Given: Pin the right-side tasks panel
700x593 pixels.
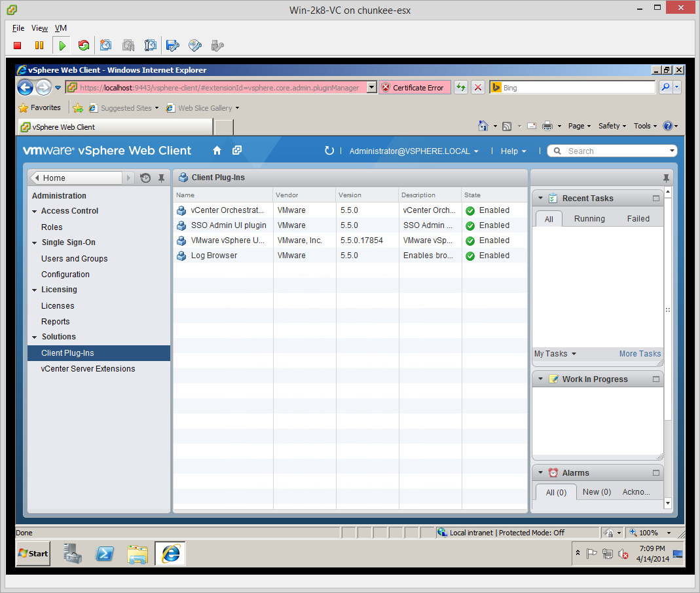Looking at the screenshot, I should pos(666,178).
